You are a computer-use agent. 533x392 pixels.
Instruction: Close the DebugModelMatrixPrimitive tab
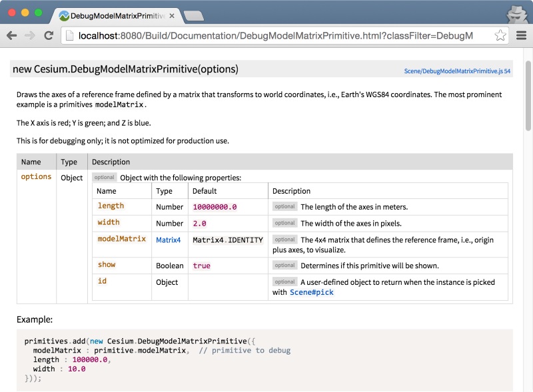point(171,15)
